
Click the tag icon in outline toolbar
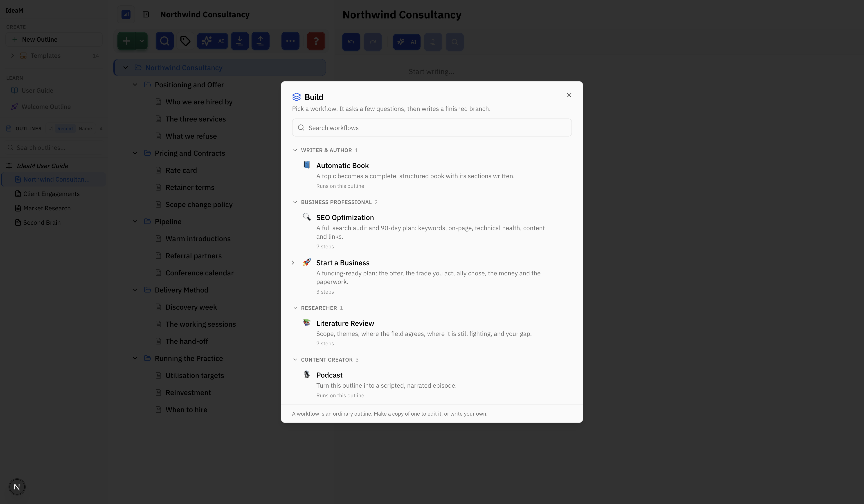point(185,41)
